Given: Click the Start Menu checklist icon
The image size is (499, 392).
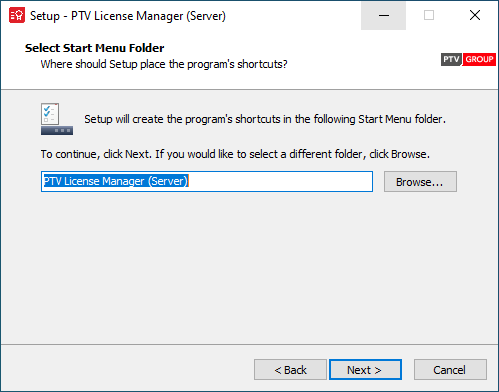Looking at the screenshot, I should (x=57, y=119).
